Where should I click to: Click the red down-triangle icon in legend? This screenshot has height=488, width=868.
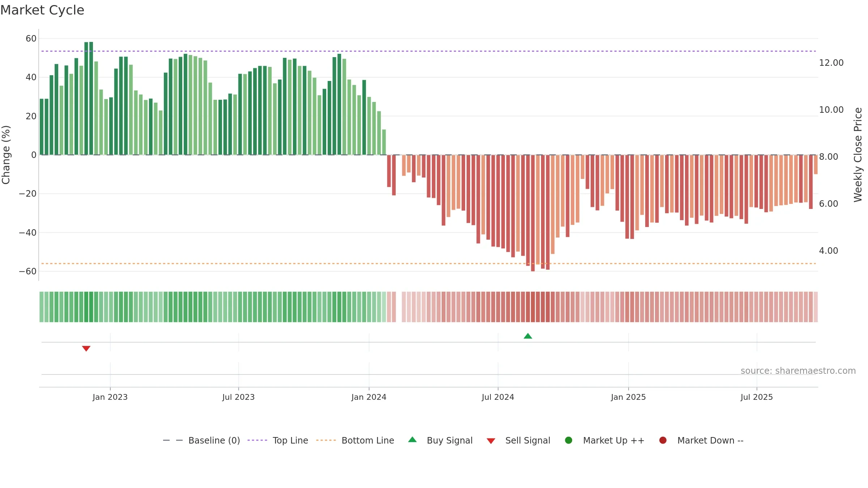[x=491, y=441]
